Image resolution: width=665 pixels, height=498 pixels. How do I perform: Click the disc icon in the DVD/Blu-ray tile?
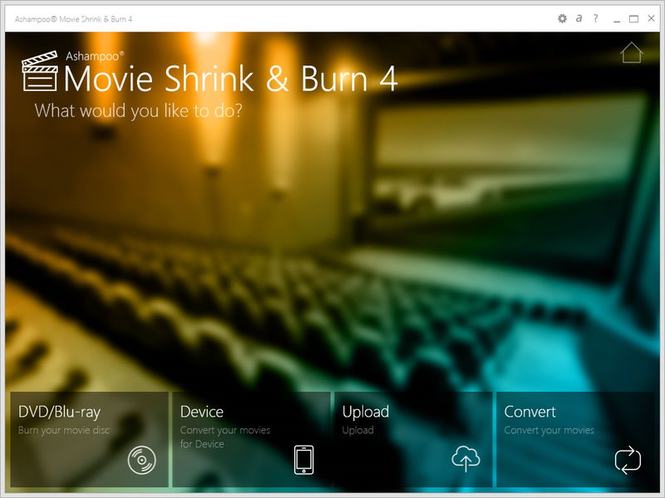[142, 460]
